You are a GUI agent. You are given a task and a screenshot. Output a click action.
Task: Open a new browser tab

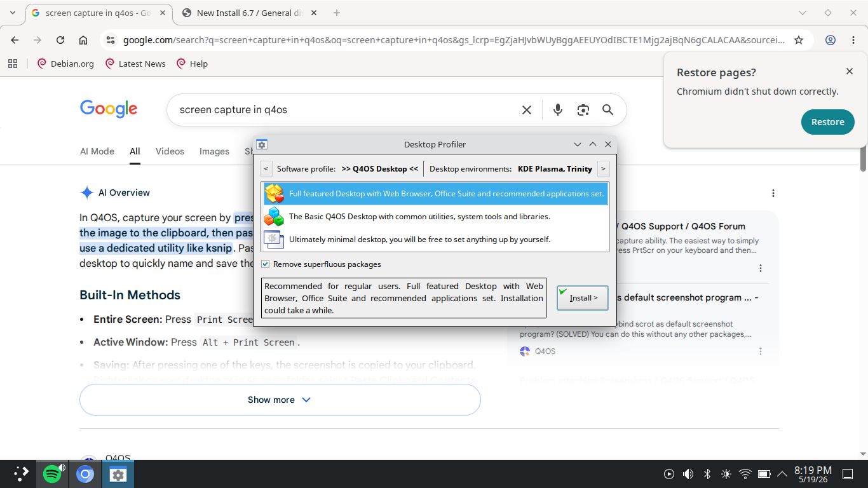click(x=337, y=13)
